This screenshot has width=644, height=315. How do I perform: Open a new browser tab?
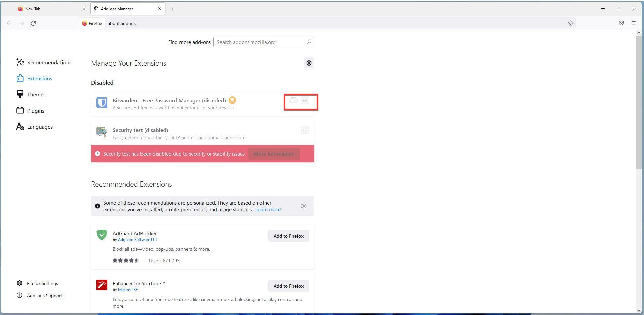click(172, 9)
